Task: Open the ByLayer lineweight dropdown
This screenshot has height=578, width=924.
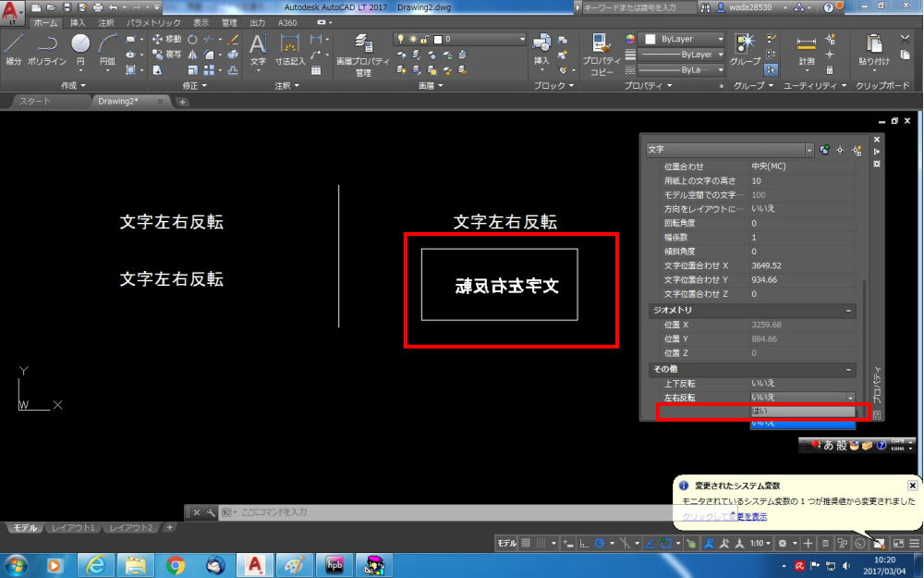Action: [x=720, y=55]
